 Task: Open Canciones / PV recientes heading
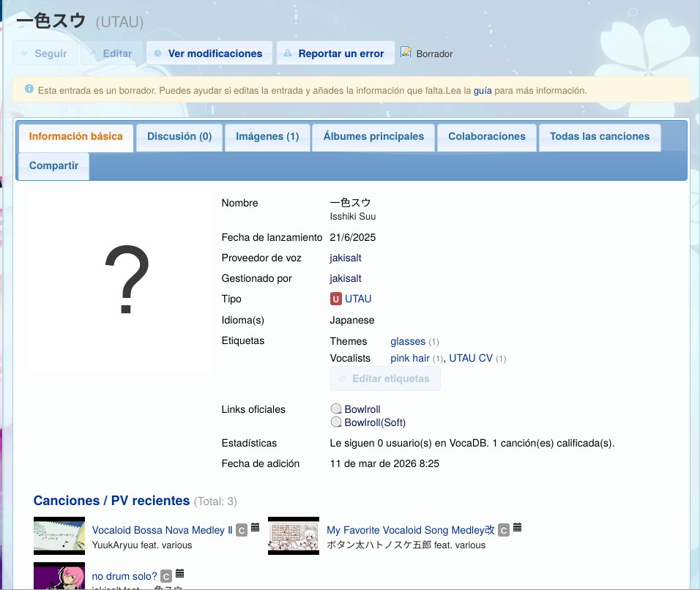click(111, 501)
